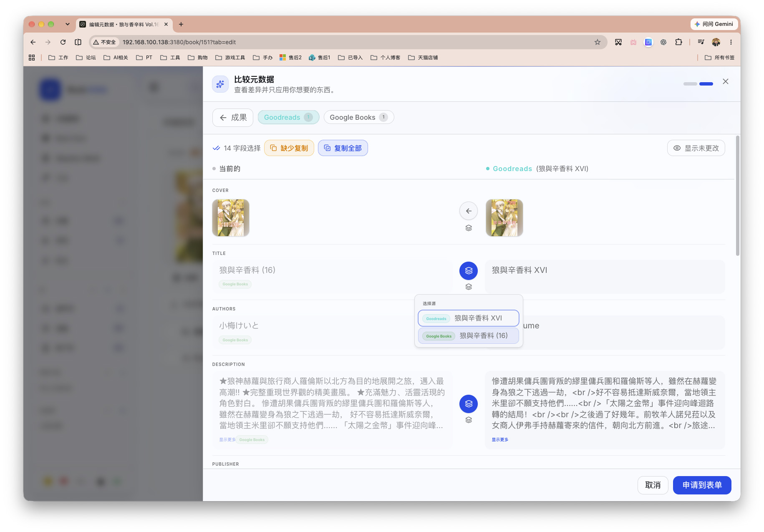The height and width of the screenshot is (532, 764).
Task: Open the 游戏工具 bookmarks folder
Action: tap(230, 58)
